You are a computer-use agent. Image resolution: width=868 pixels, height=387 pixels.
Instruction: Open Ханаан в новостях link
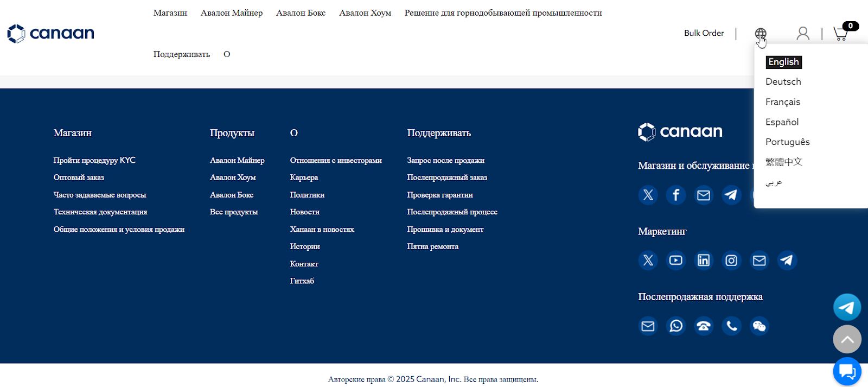click(x=322, y=229)
